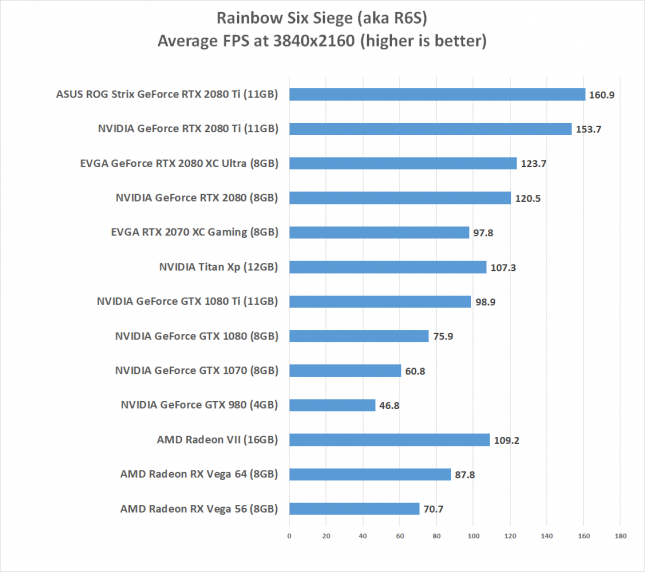Click the bar for GTX 1080 (8GB)

click(359, 336)
